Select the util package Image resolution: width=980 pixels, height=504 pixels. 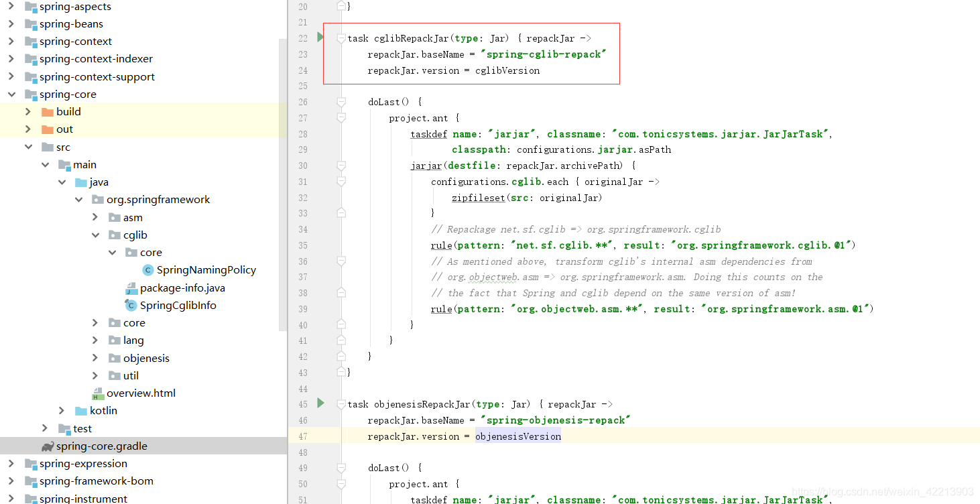pyautogui.click(x=131, y=376)
